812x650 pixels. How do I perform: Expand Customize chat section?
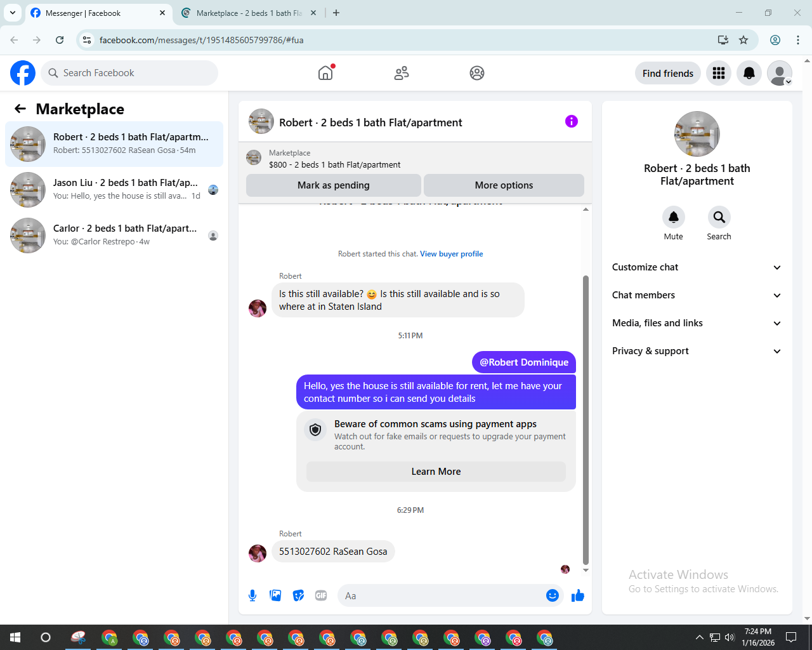[x=697, y=267]
